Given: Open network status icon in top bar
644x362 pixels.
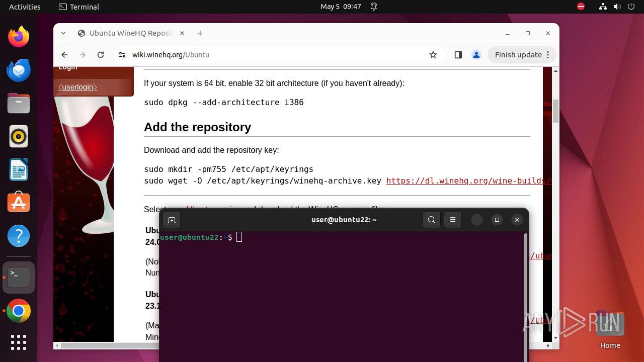Looking at the screenshot, I should pos(603,7).
